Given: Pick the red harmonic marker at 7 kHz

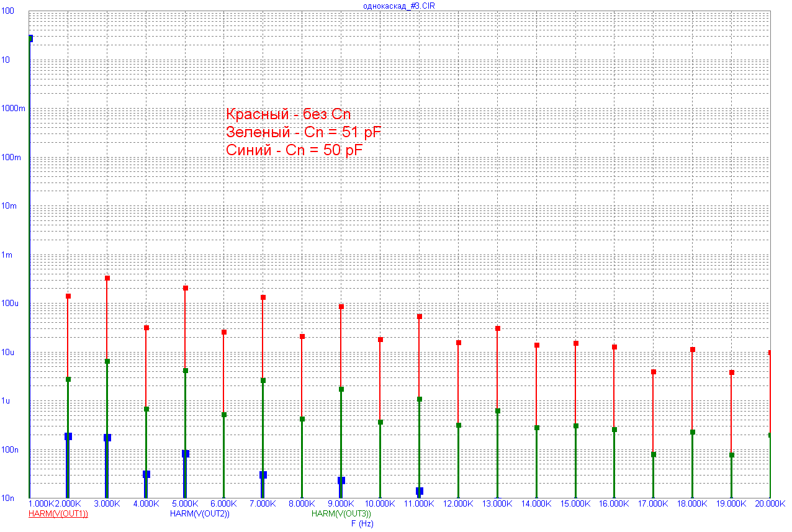Looking at the screenshot, I should 263,297.
